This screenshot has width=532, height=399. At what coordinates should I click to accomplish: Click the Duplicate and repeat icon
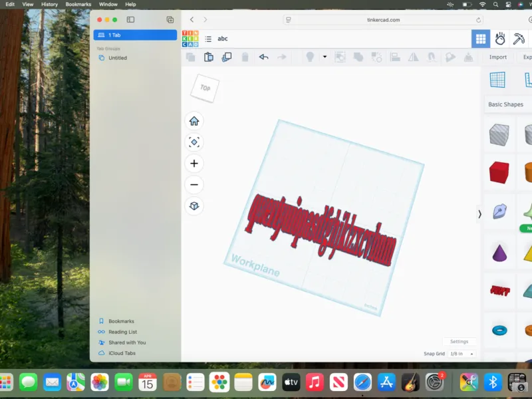click(227, 57)
